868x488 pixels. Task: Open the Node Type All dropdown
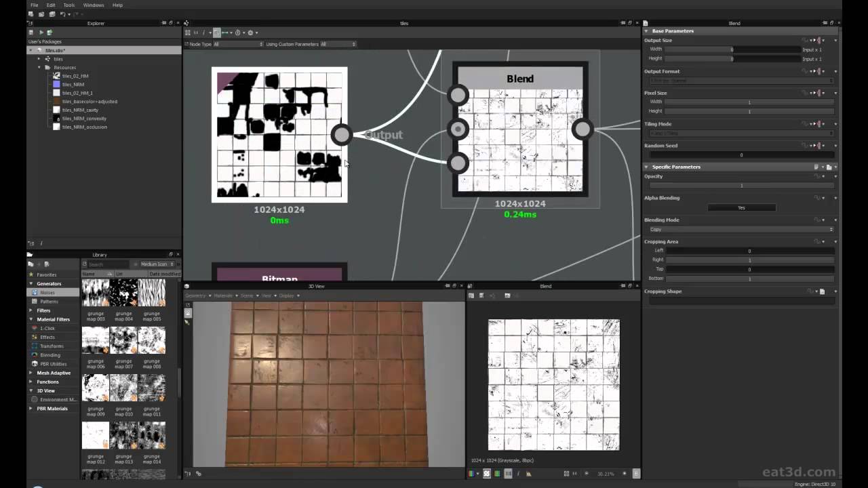[x=237, y=44]
